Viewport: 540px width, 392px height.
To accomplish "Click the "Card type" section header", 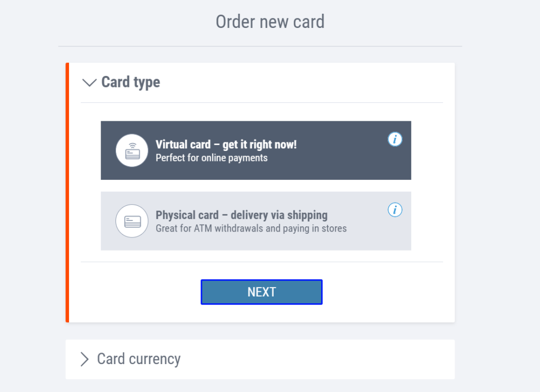I will [130, 82].
